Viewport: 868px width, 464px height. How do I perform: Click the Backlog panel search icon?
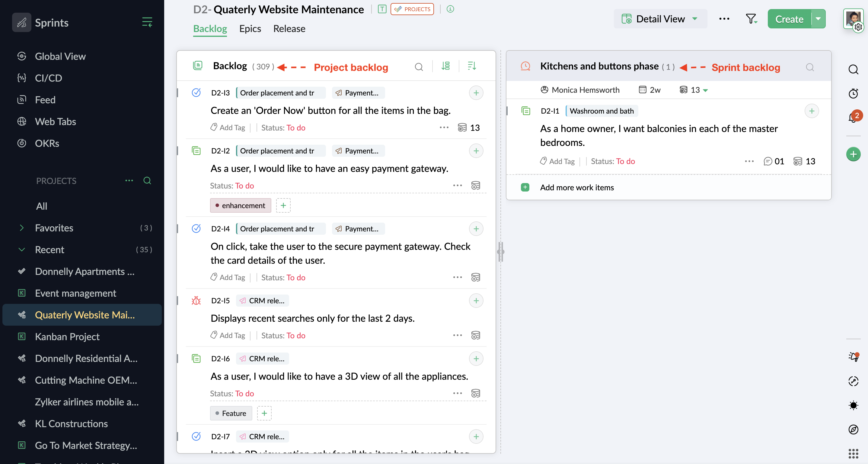point(419,67)
